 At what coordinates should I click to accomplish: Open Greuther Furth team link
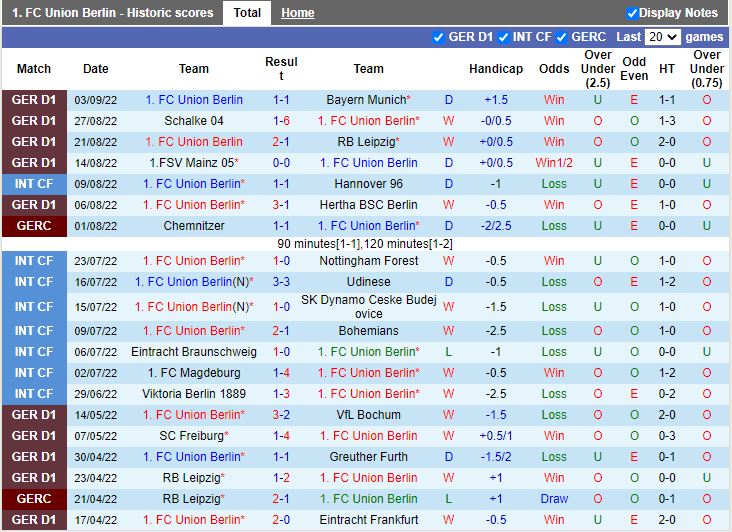[x=368, y=457]
